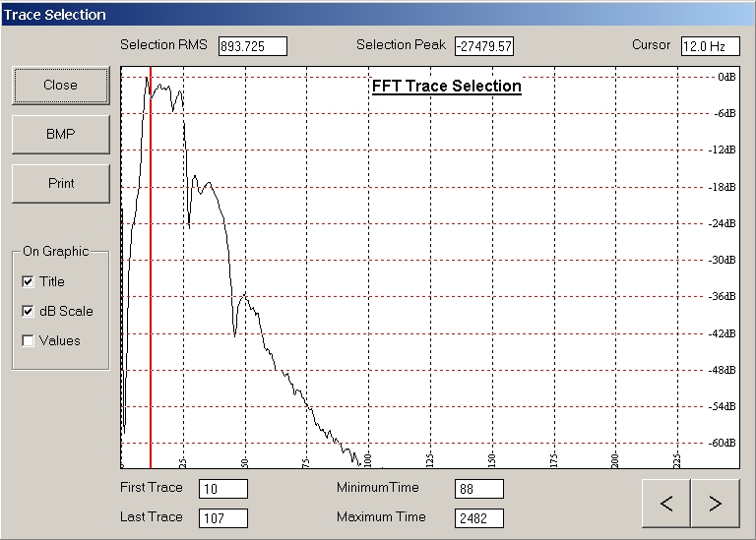
Task: Select the 50 frequency axis label
Action: [244, 463]
